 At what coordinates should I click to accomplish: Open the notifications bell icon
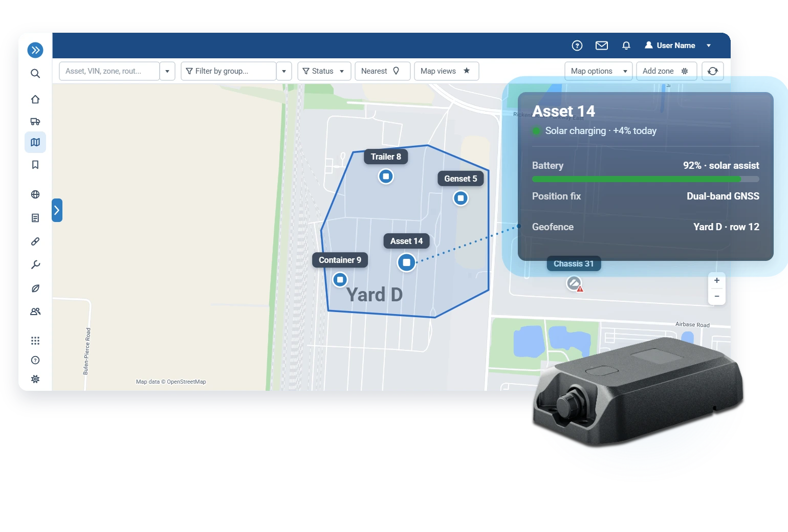click(x=626, y=46)
